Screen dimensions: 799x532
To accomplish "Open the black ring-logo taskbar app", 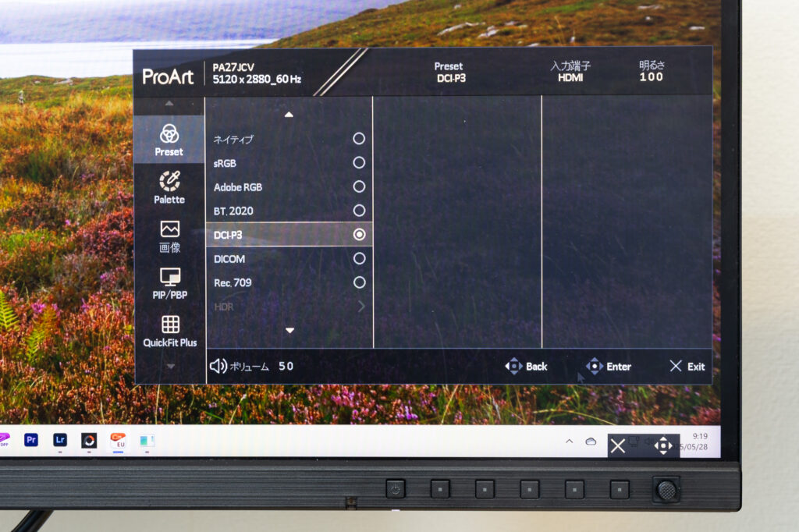I will pyautogui.click(x=89, y=440).
